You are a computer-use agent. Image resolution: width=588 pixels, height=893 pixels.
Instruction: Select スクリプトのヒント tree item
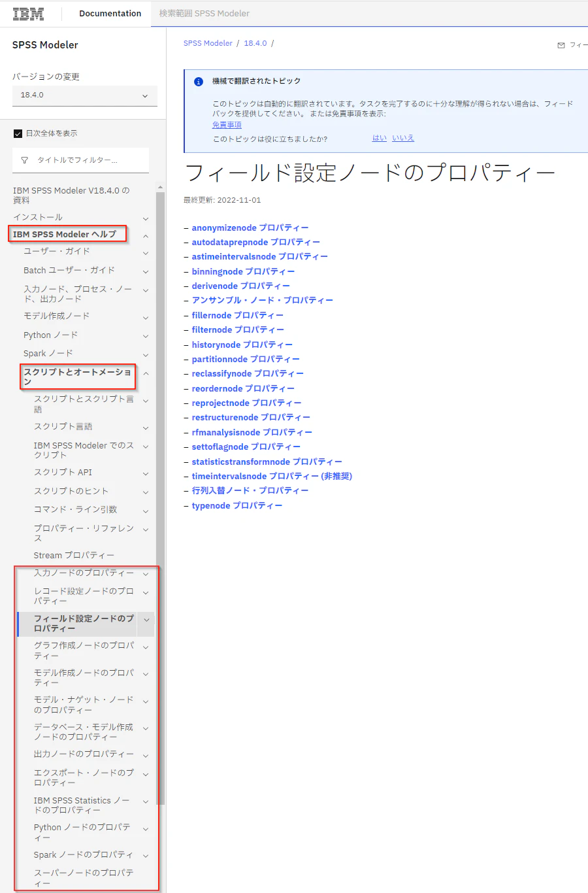click(71, 492)
